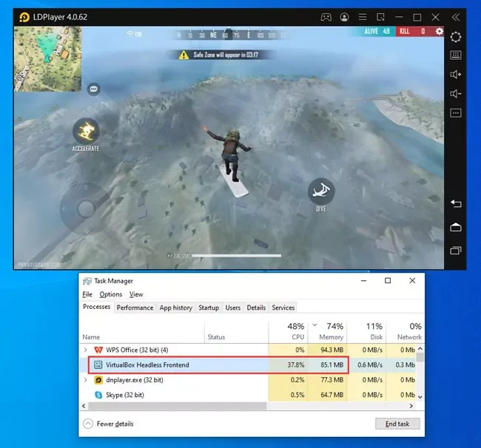Sort processes by Network column header
This screenshot has width=481, height=448.
(405, 332)
